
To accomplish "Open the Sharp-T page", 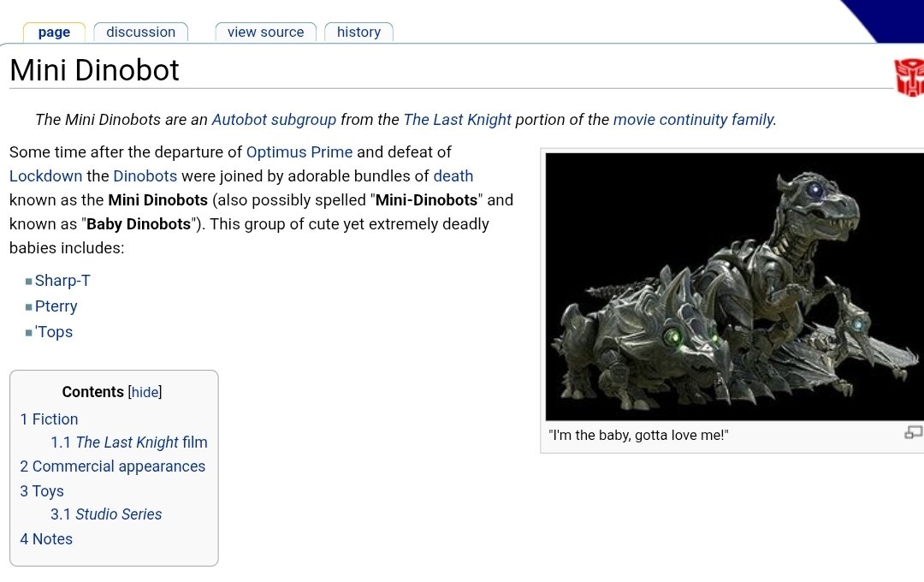I will [62, 280].
